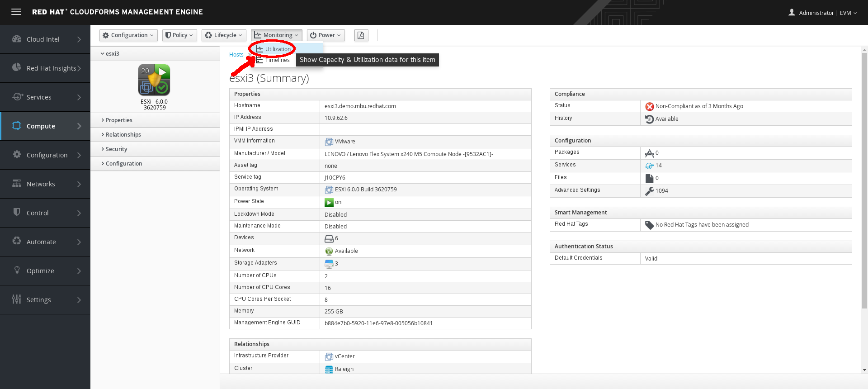This screenshot has width=868, height=389.
Task: Open the Raleigh cluster link
Action: (x=344, y=369)
